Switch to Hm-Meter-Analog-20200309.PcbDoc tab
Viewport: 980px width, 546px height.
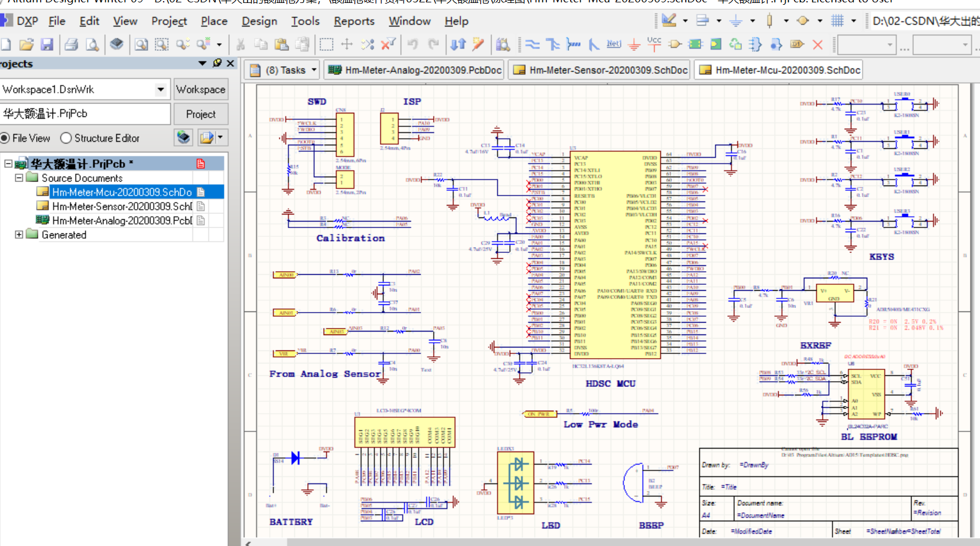[x=415, y=70]
